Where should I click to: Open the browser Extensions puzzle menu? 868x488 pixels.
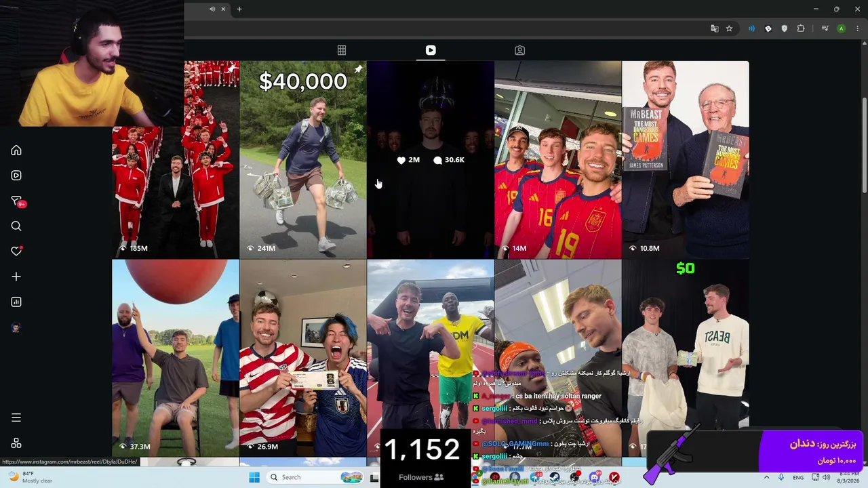pos(801,28)
